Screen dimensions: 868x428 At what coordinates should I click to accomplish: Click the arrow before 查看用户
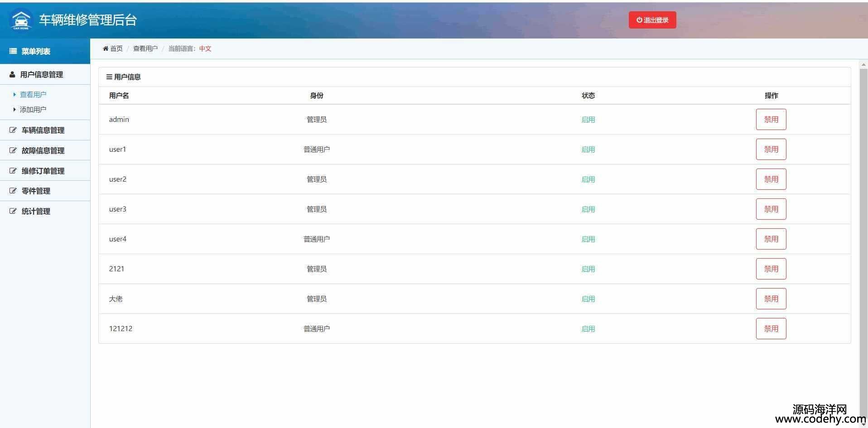point(14,95)
